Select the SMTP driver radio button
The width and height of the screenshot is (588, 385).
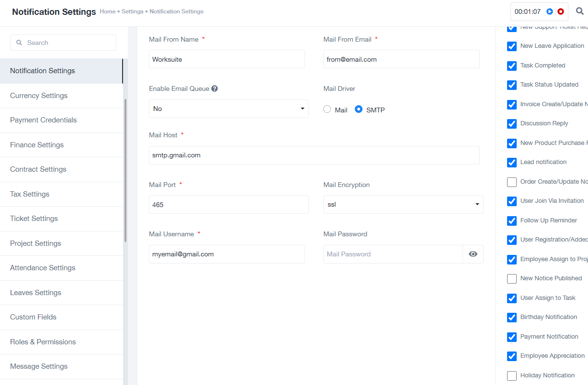pyautogui.click(x=359, y=110)
